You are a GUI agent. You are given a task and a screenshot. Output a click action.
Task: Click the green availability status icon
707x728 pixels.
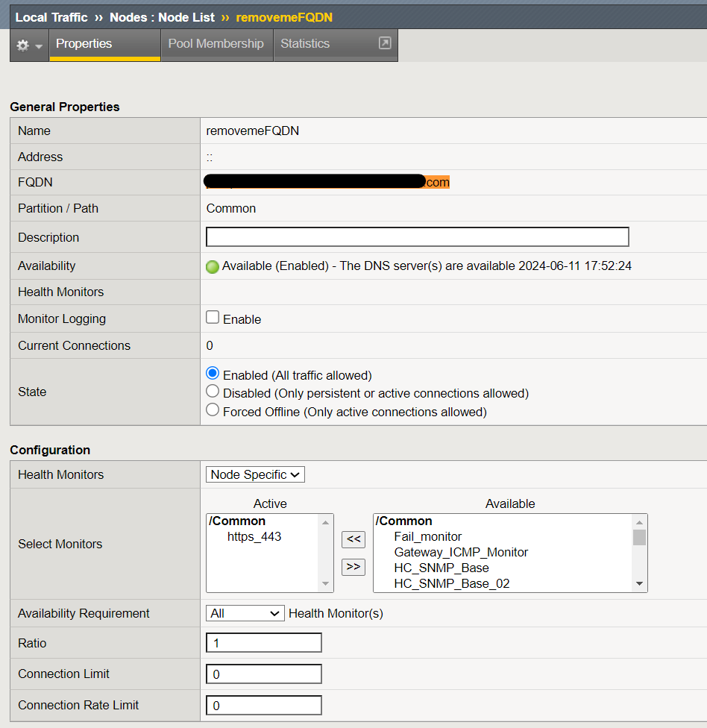213,267
